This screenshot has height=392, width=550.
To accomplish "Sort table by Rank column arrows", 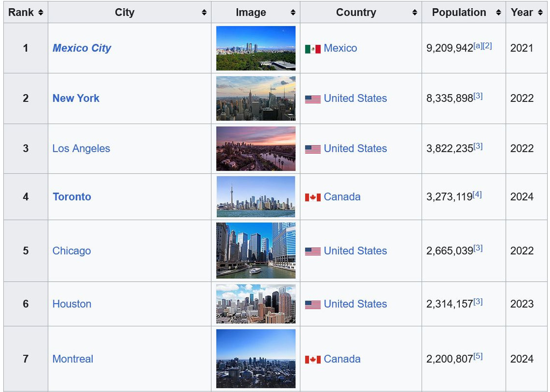I will (x=40, y=13).
